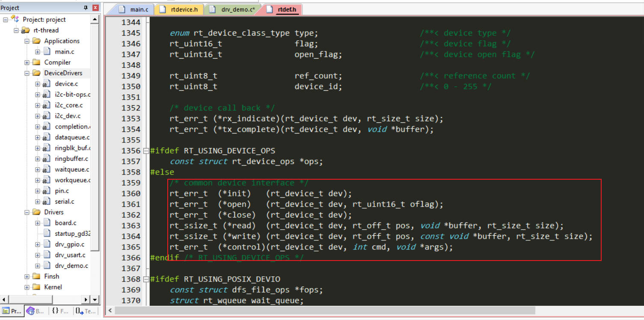Click the Applications folder icon

coord(36,41)
